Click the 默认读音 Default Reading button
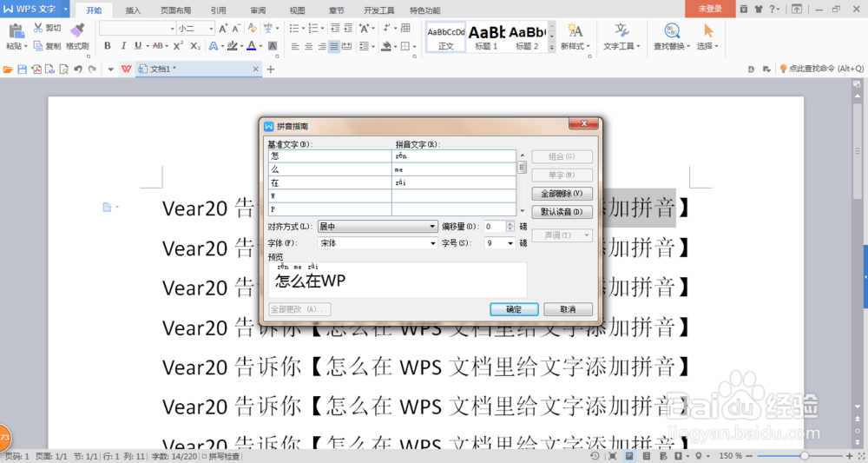 click(x=562, y=212)
